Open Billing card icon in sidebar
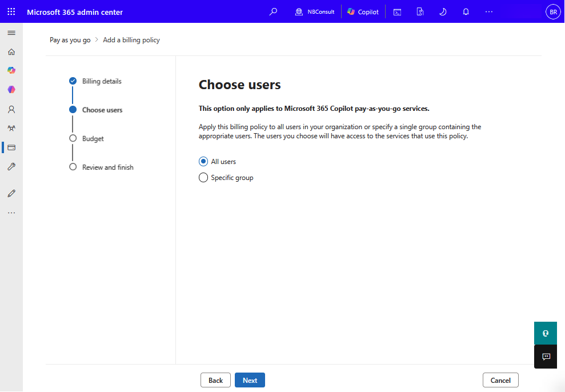 click(x=11, y=147)
